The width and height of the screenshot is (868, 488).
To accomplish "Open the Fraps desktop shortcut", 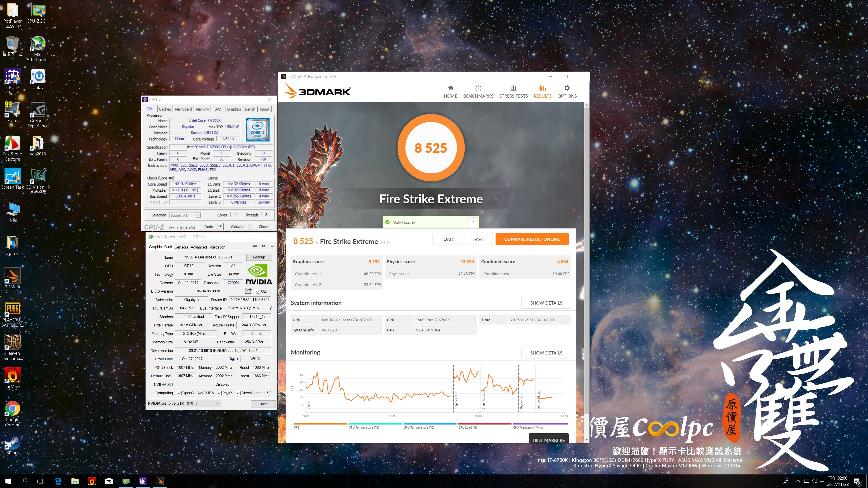I will (12, 112).
